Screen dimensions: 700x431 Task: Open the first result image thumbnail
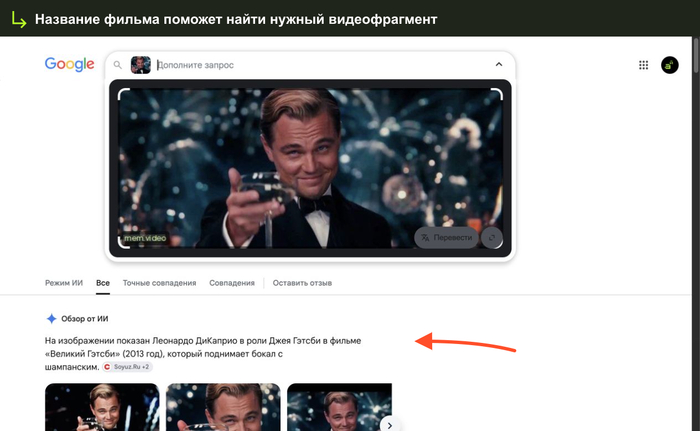click(x=102, y=407)
